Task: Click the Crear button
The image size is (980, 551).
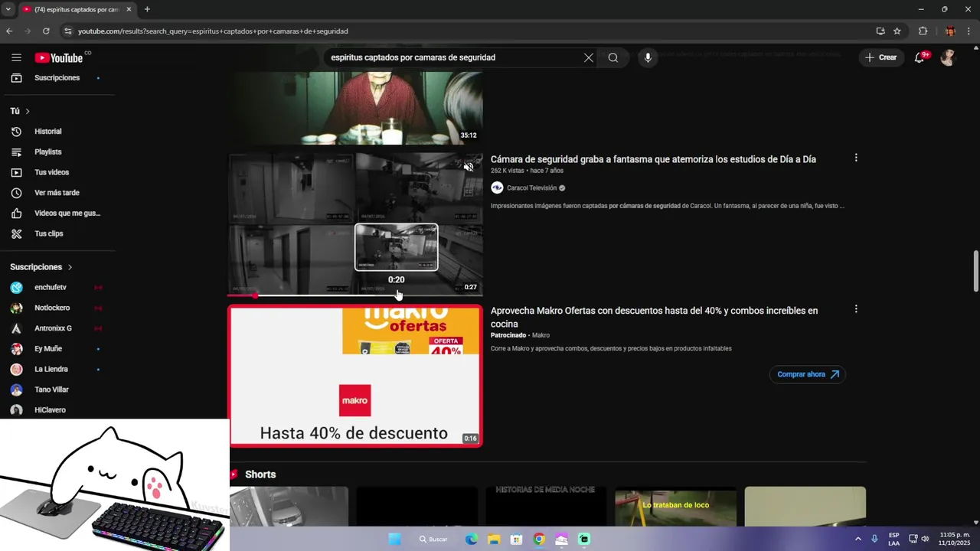Action: [880, 57]
